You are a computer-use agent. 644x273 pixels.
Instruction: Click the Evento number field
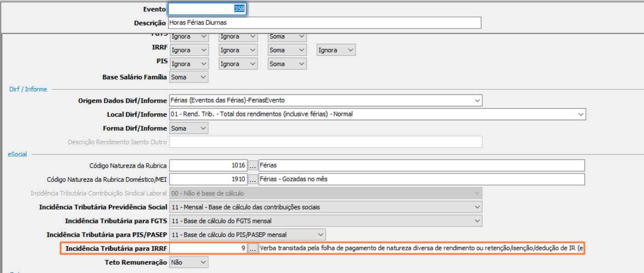[208, 9]
